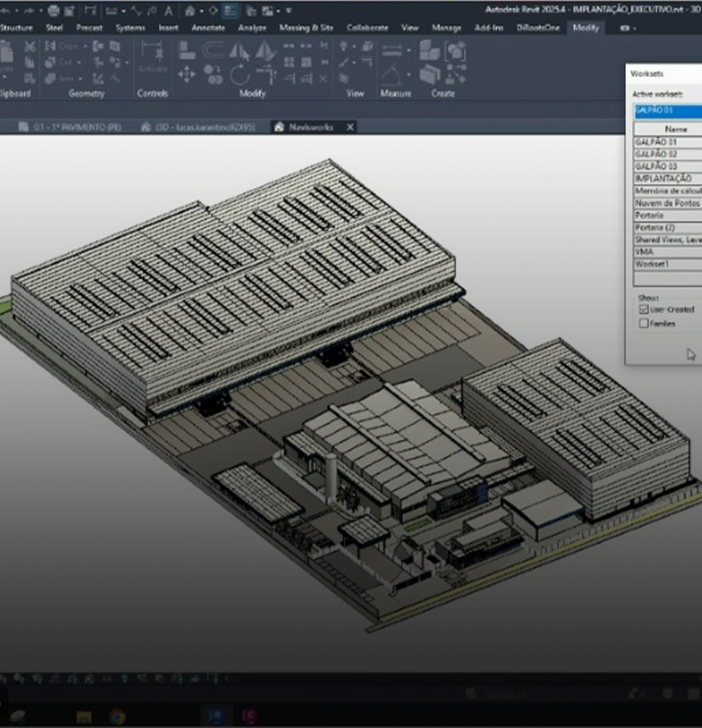Click the Text tool in quick access toolbar
The width and height of the screenshot is (702, 728).
click(x=169, y=11)
